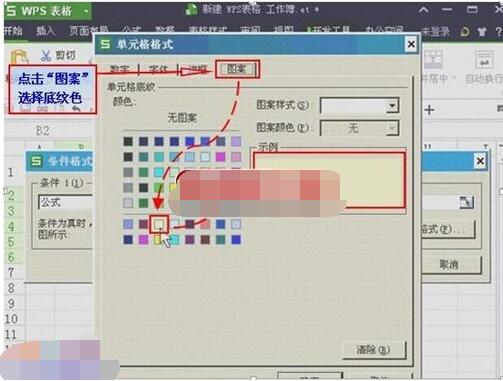Click the 自动换行 wrap text icon

click(x=484, y=61)
